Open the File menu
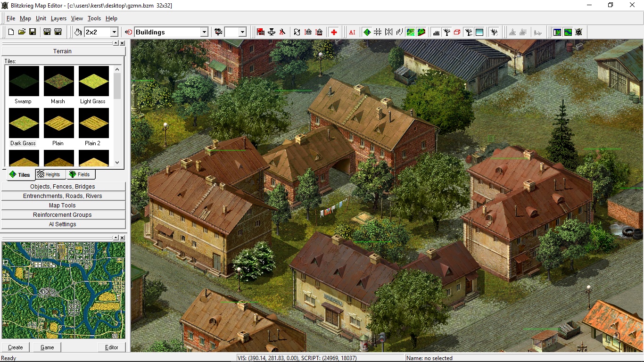 click(11, 18)
